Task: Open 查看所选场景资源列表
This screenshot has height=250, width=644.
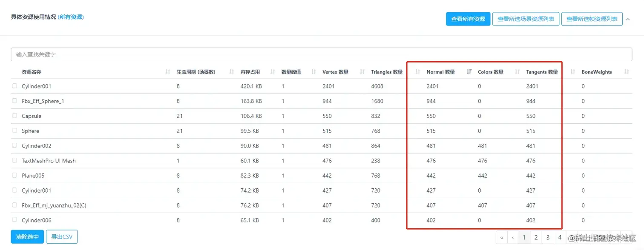Action: point(526,19)
